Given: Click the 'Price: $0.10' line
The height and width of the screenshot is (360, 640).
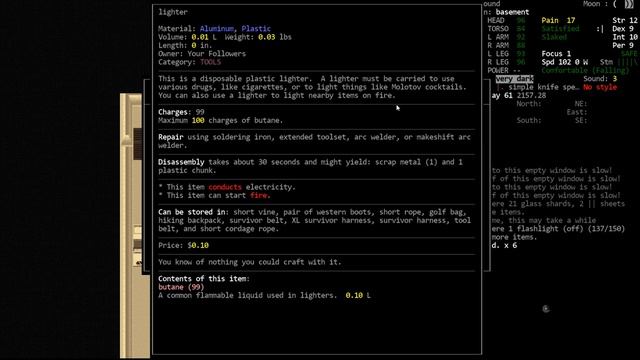Looking at the screenshot, I should [x=183, y=245].
